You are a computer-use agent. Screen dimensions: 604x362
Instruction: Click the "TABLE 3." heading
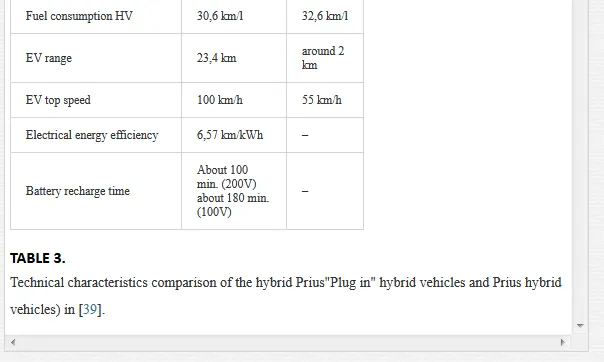tap(38, 258)
